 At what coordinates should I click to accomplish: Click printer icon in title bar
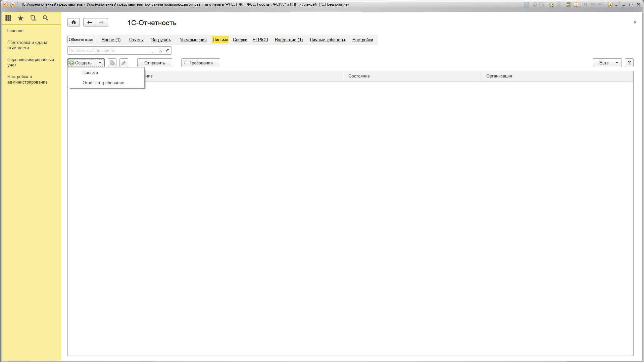point(534,4)
